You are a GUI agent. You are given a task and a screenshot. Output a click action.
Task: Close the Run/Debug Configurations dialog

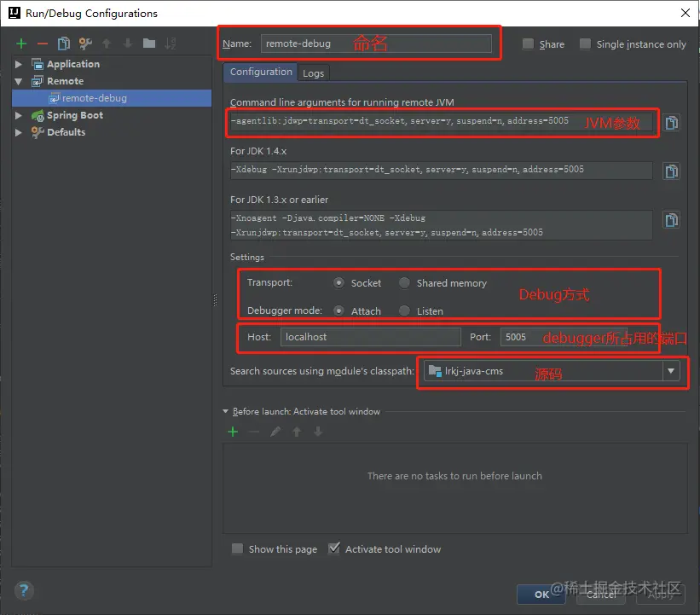pyautogui.click(x=686, y=13)
